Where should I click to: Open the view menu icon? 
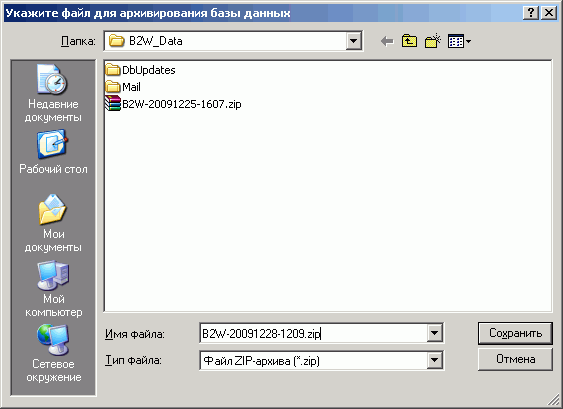click(459, 41)
